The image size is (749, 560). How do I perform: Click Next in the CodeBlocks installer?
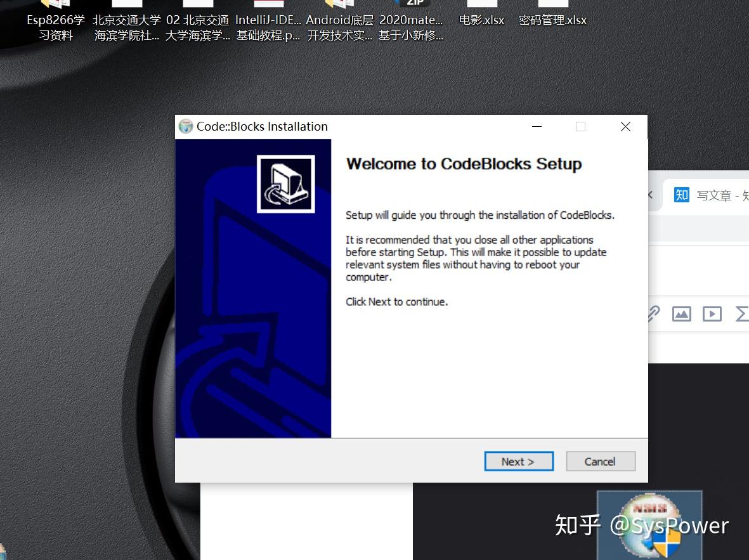519,461
